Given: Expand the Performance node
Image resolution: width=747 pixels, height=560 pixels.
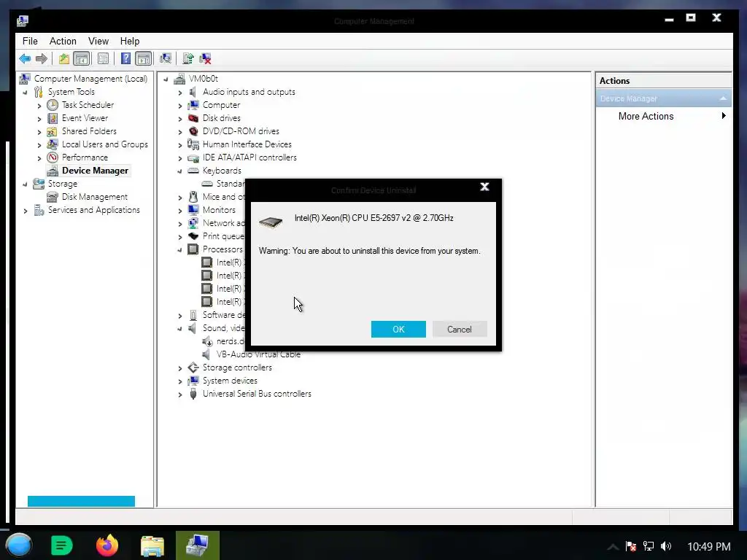Looking at the screenshot, I should (39, 158).
